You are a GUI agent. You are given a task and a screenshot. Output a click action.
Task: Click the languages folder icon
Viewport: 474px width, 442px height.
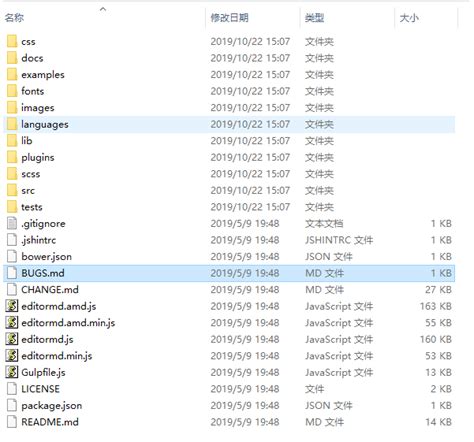(x=12, y=124)
